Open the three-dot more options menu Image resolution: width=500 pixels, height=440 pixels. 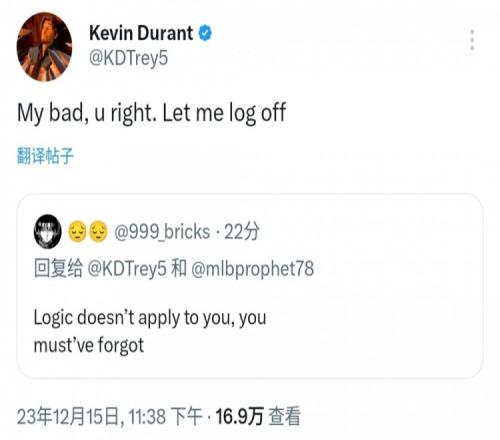tap(472, 40)
